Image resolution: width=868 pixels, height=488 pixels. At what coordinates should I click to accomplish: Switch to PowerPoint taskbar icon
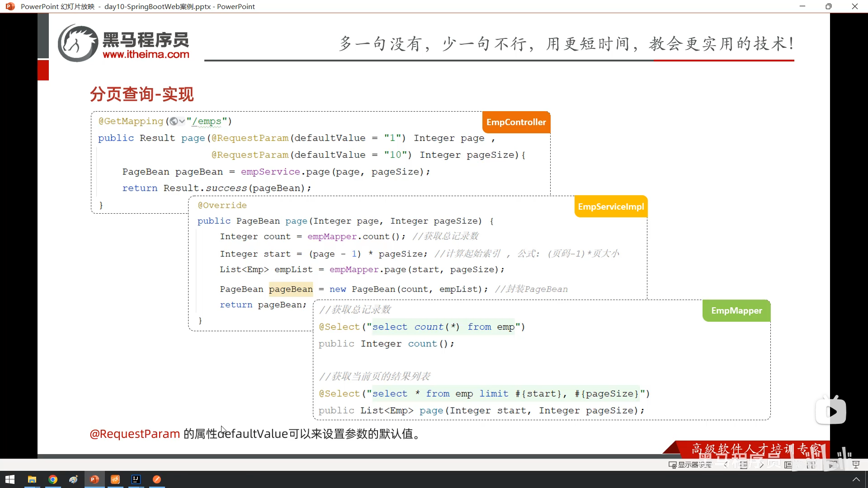click(x=94, y=479)
